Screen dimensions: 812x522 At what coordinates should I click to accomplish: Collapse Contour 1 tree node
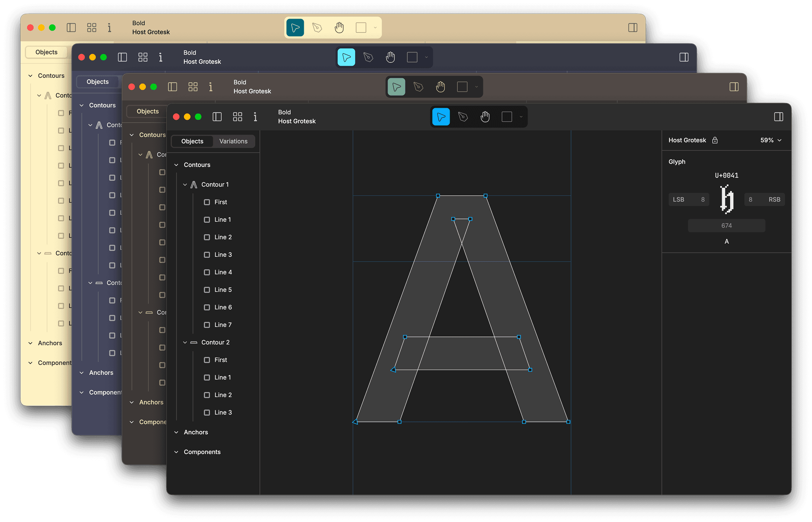[x=185, y=184]
